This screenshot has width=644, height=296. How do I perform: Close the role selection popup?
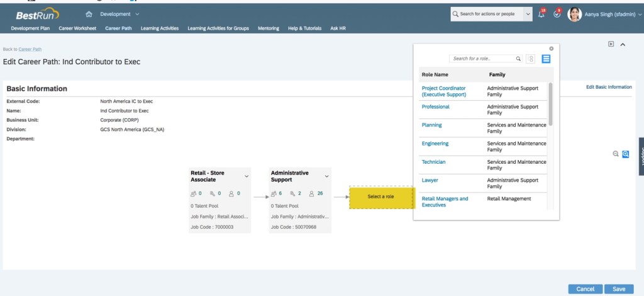pyautogui.click(x=552, y=48)
